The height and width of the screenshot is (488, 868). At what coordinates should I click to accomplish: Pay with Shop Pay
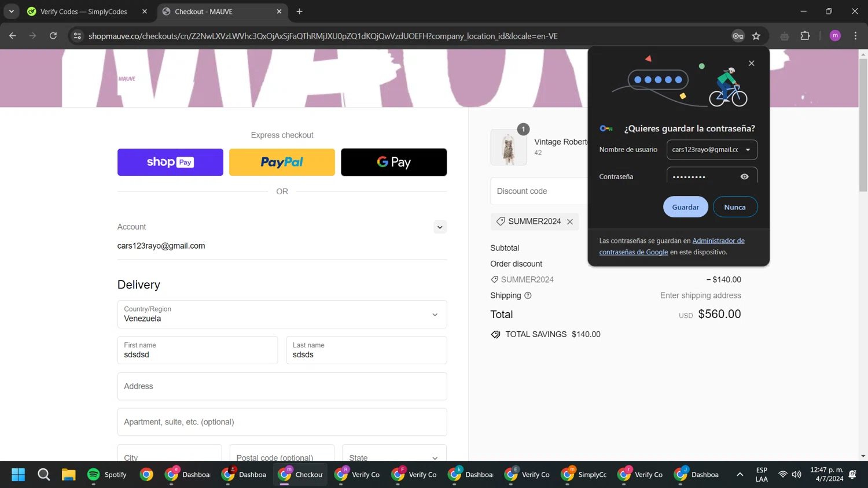(x=170, y=162)
